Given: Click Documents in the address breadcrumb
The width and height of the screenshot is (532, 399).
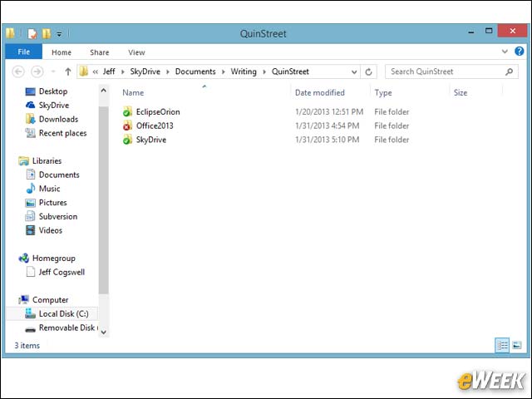Looking at the screenshot, I should [195, 71].
